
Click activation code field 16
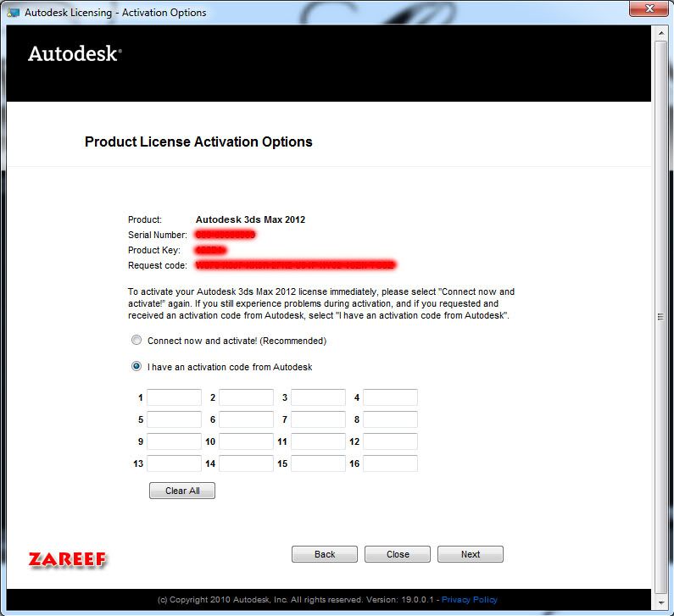click(390, 463)
